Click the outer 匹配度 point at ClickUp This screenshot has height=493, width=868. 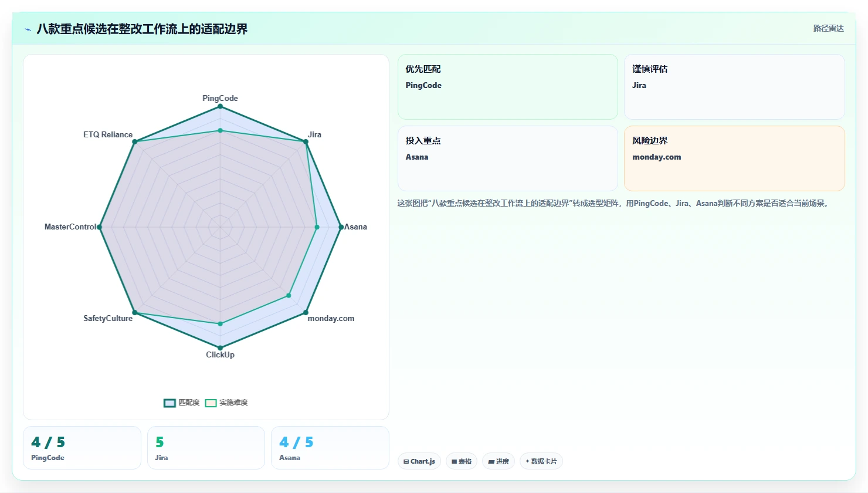click(x=220, y=348)
